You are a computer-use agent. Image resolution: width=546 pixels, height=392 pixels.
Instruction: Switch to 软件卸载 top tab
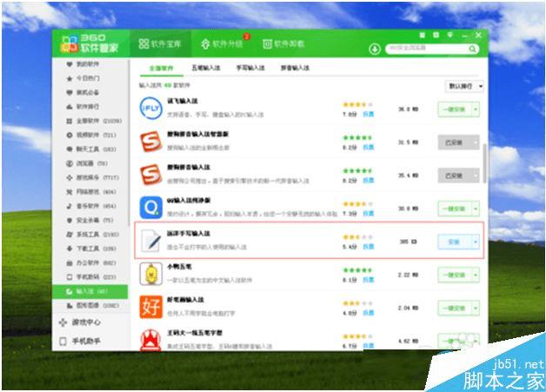pos(283,43)
